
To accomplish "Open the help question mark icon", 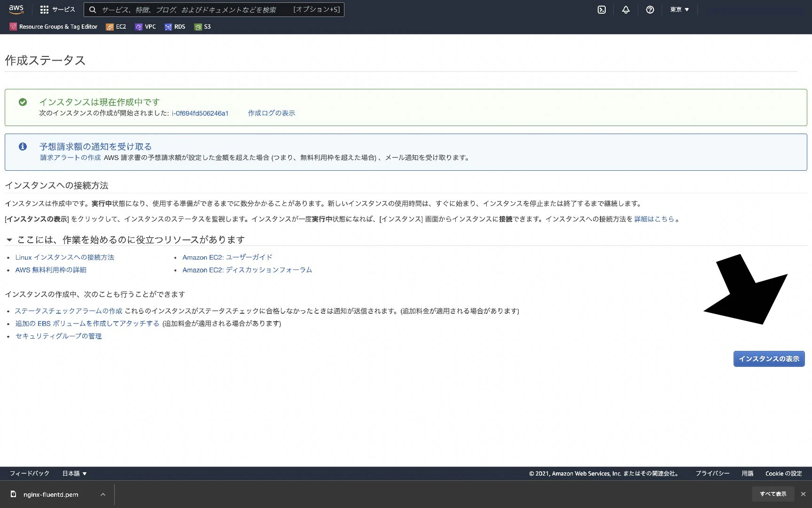I will [x=650, y=9].
